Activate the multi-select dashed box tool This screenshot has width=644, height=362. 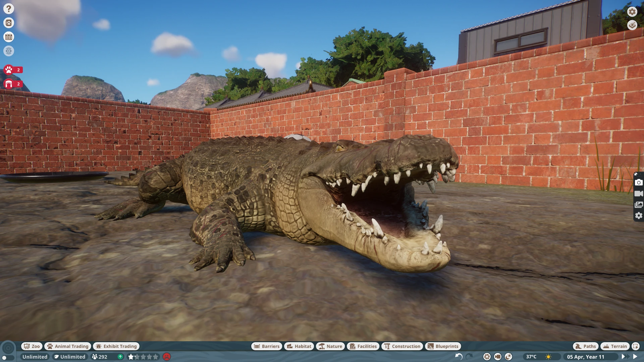(x=636, y=346)
